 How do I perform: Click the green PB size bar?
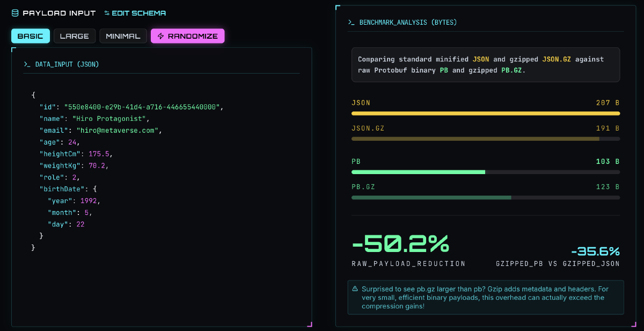486,172
